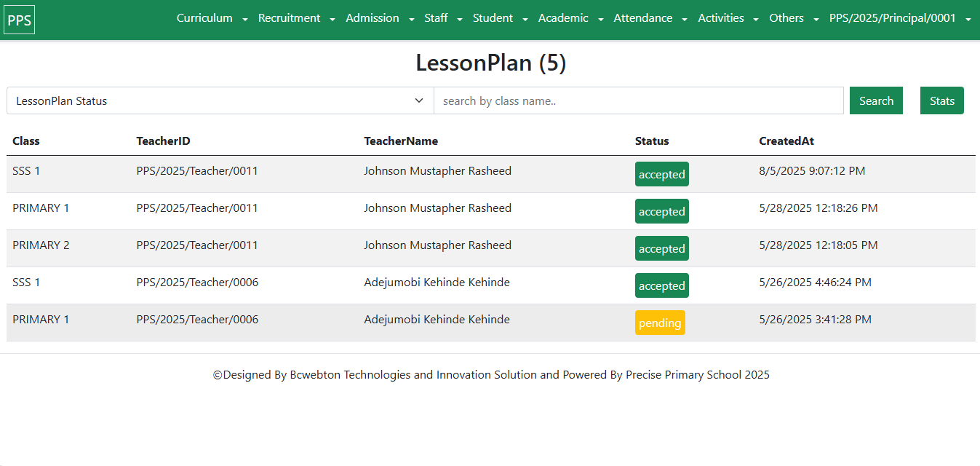Focus the search by class name field

coord(638,101)
